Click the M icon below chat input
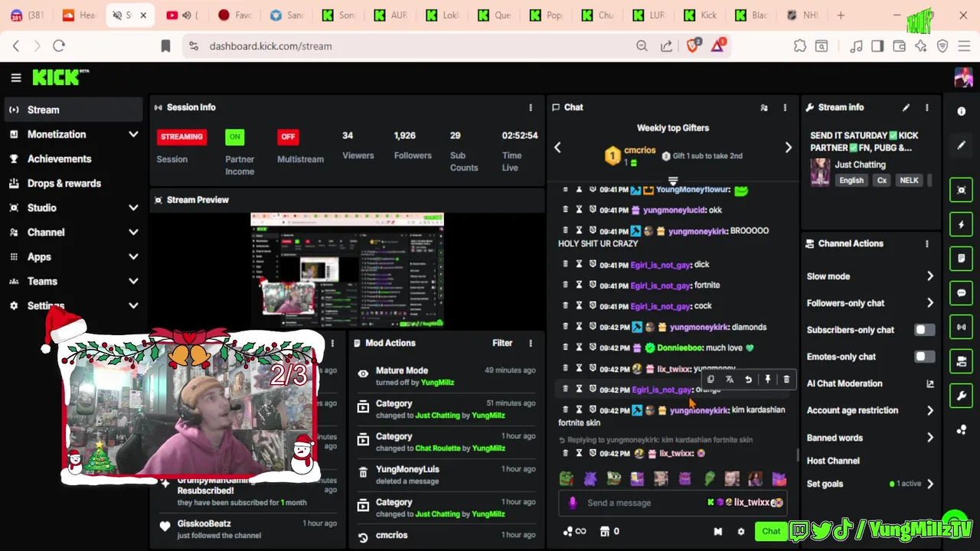 tap(718, 531)
